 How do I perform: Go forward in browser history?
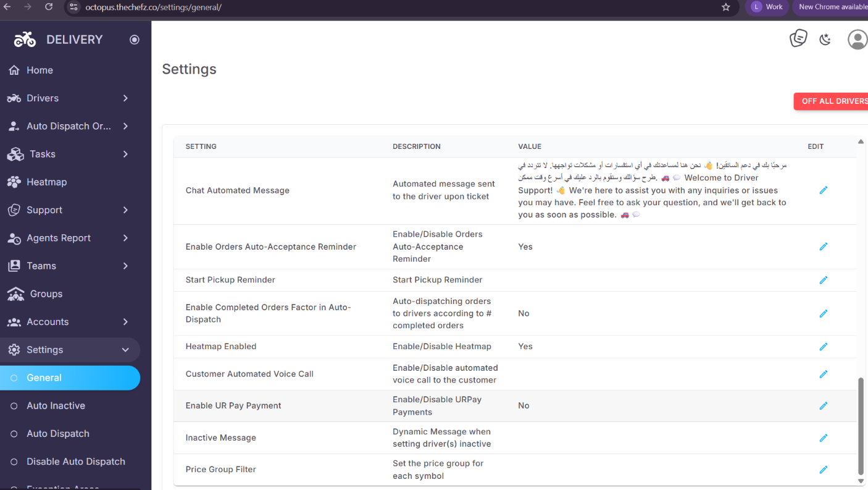click(27, 7)
